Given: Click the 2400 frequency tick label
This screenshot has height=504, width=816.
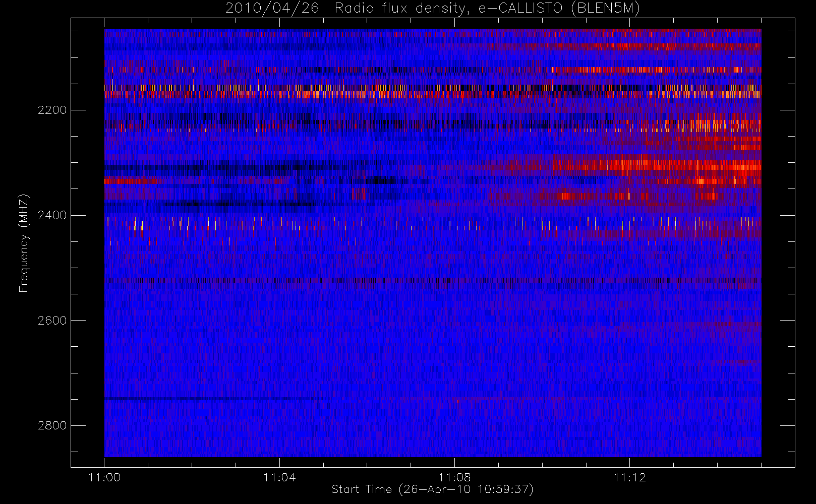Looking at the screenshot, I should [x=52, y=215].
